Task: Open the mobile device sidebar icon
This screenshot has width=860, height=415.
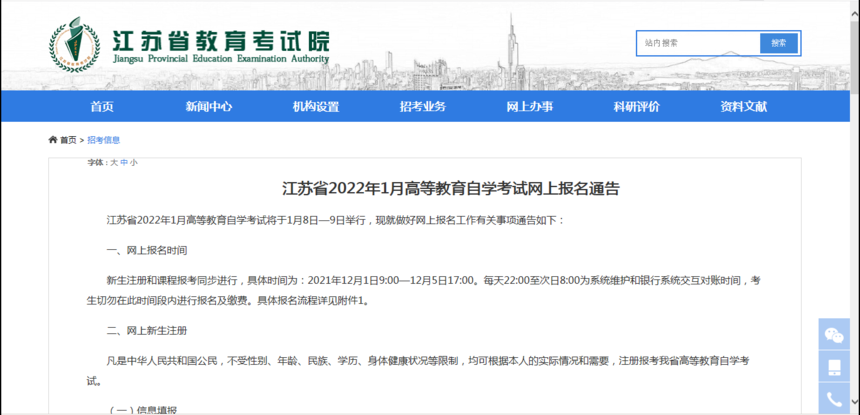Action: (832, 367)
